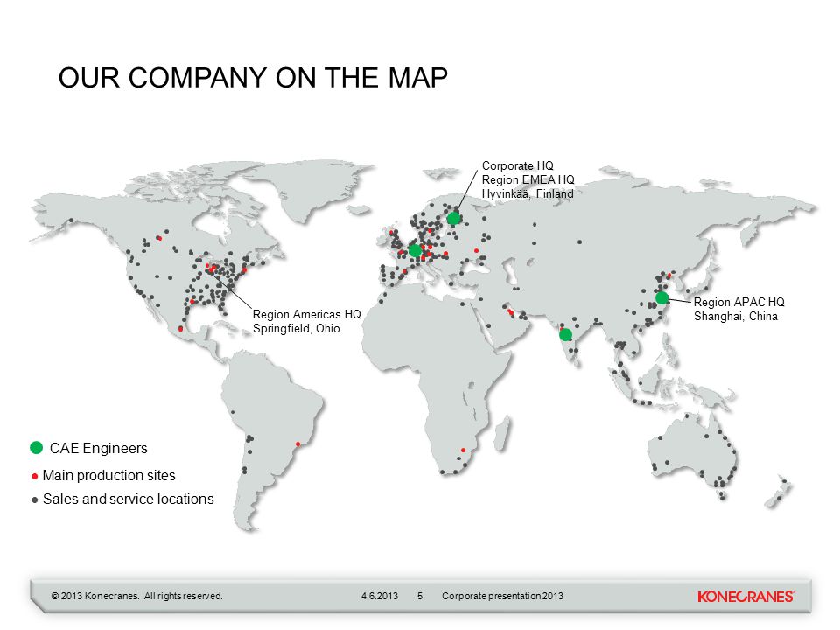
Task: Click the 'Main production sites' legend label
Action: pos(109,476)
